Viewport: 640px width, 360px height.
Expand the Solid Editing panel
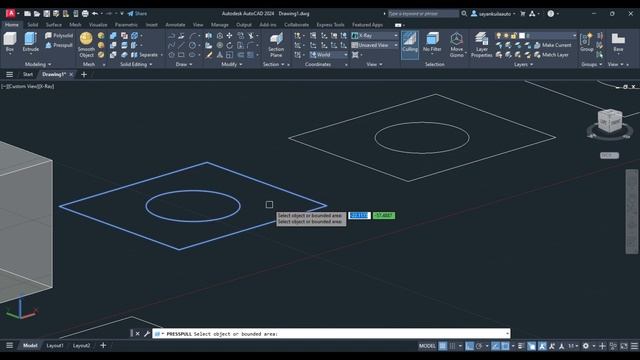coord(136,64)
